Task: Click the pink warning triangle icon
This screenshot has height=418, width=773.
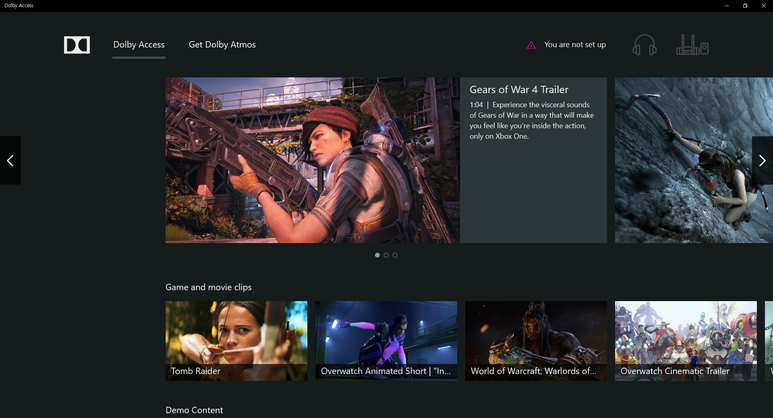Action: pos(531,45)
